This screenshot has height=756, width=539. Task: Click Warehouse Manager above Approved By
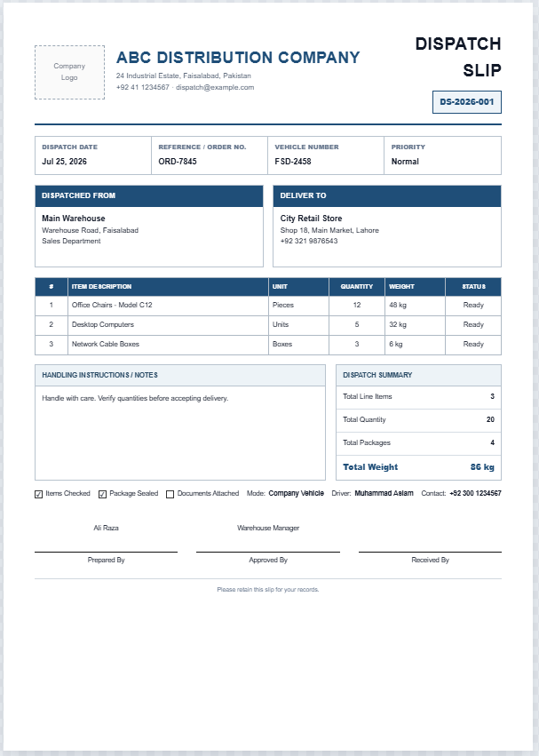point(268,529)
